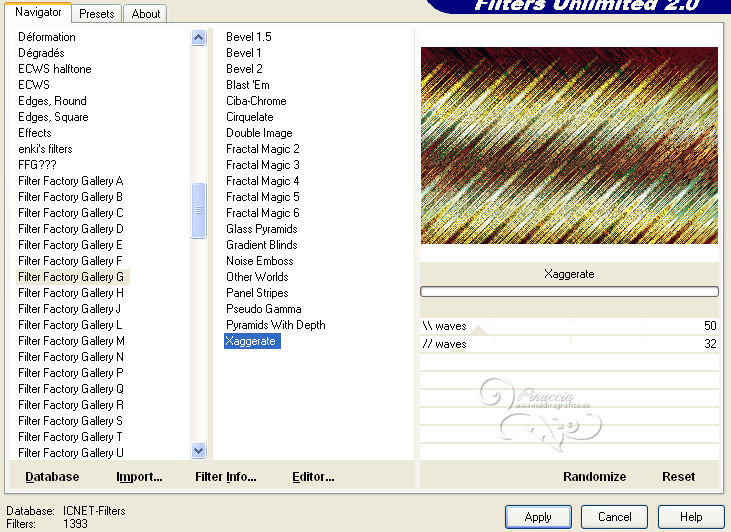Choose the ECWS category
Screen dimensions: 731x532
(34, 85)
